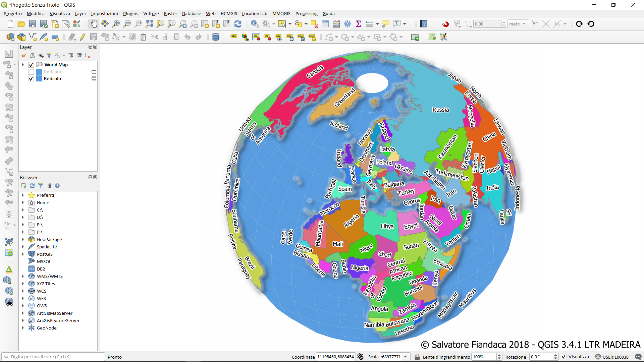Click the USER:100038 CRS button
Viewport: 644px width, 362px height.
612,357
